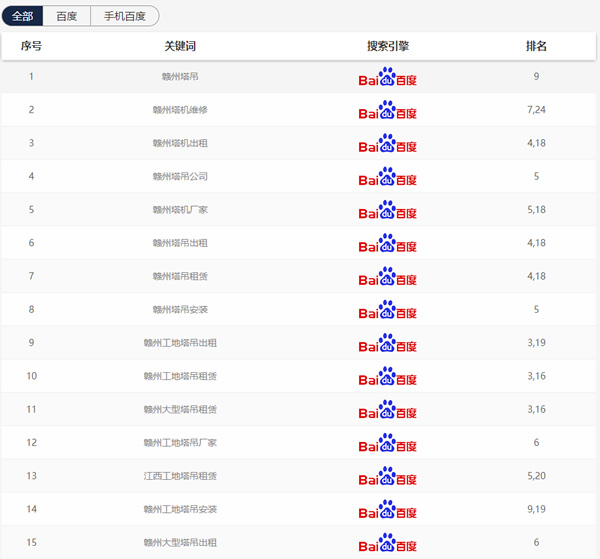Screen dimensions: 600x559
Task: Click the Baidu logo for 赣州塔机维修
Action: [x=387, y=110]
